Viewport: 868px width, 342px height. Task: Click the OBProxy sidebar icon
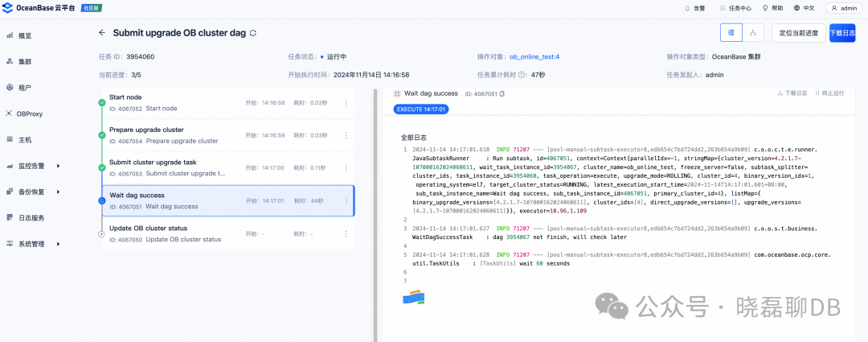[10, 113]
